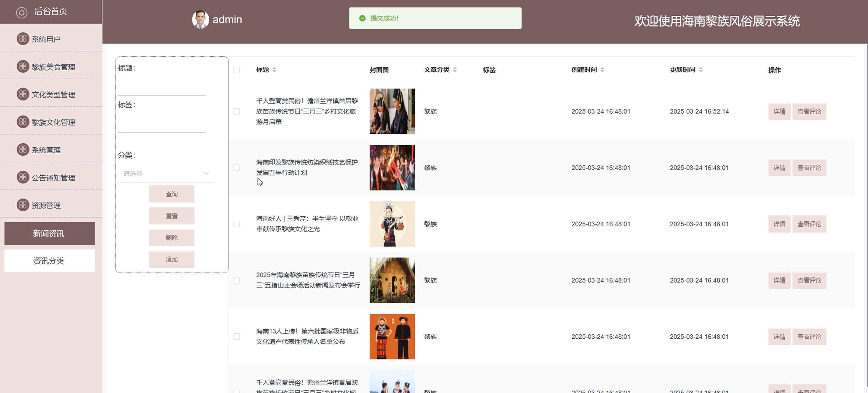Click the 文化类型管理 sidebar icon
This screenshot has height=393, width=868.
pyautogui.click(x=23, y=94)
